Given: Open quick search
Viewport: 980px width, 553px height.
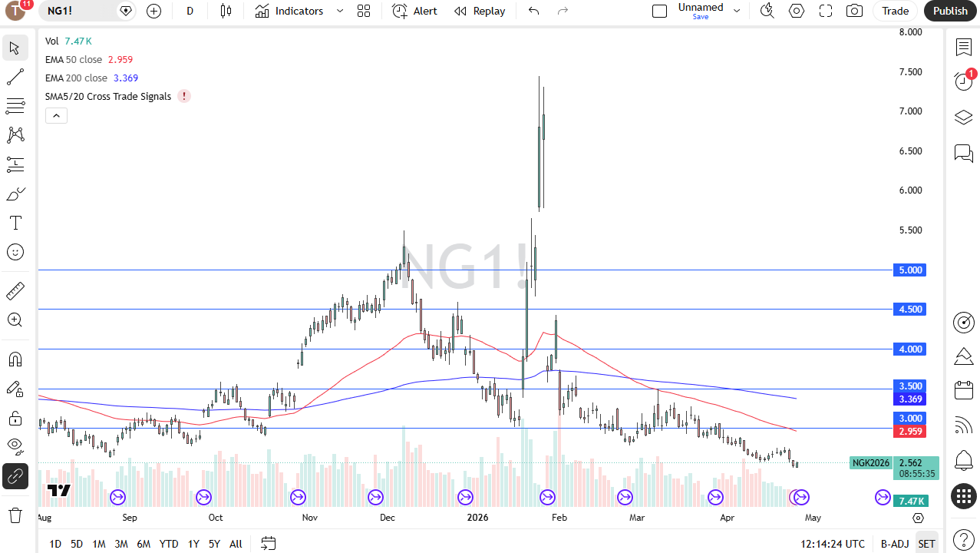Looking at the screenshot, I should 767,11.
